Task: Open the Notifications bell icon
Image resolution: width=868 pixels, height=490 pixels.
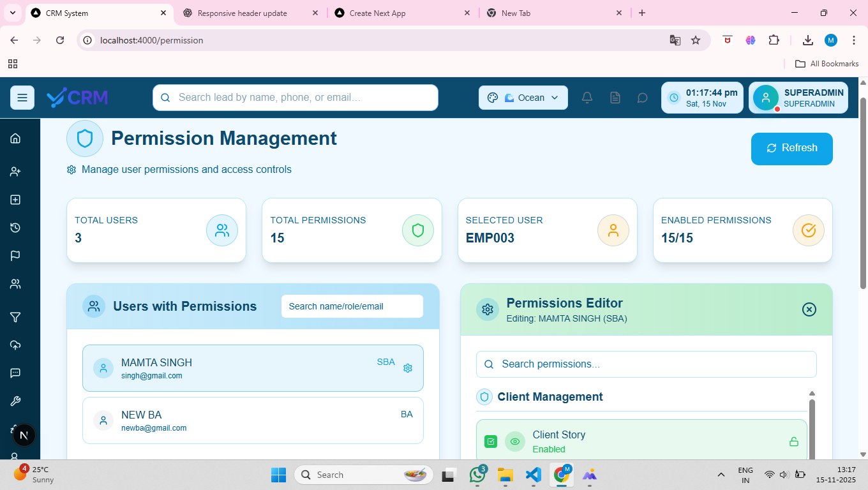Action: 587,97
